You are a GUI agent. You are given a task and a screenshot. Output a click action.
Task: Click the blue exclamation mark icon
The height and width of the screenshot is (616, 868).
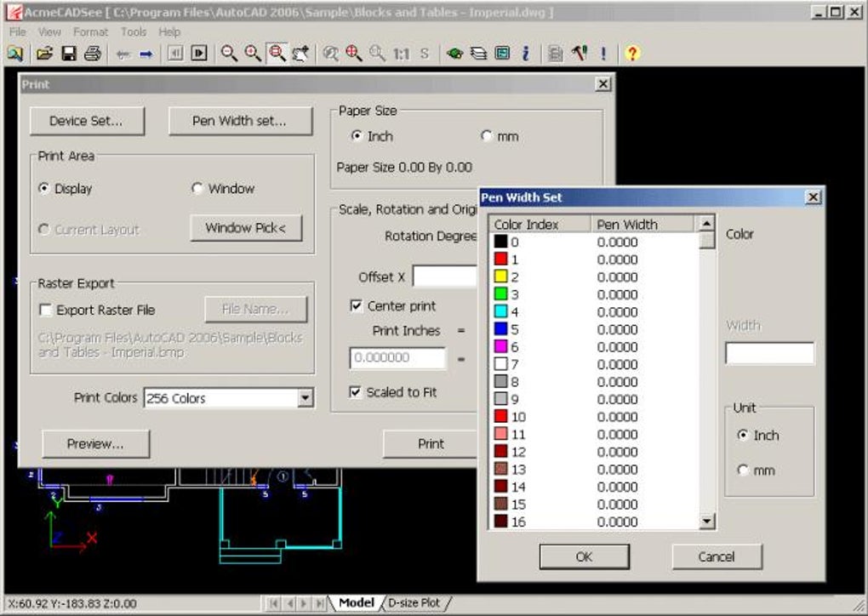tap(603, 53)
